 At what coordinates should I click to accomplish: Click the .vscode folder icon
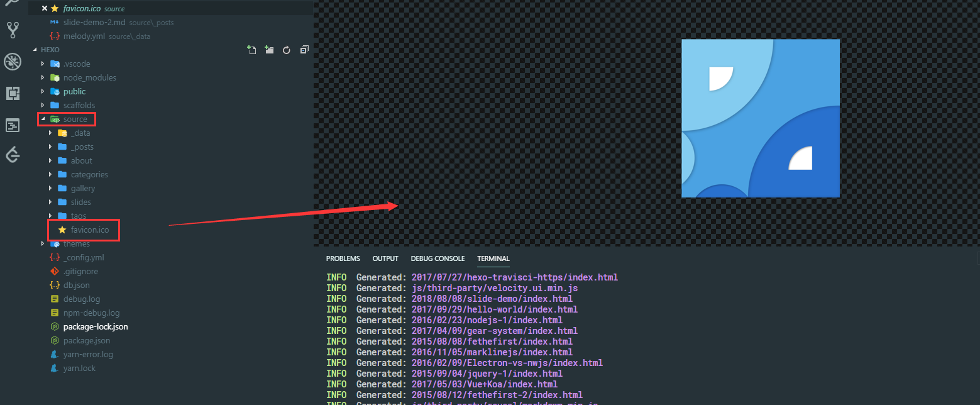click(55, 64)
